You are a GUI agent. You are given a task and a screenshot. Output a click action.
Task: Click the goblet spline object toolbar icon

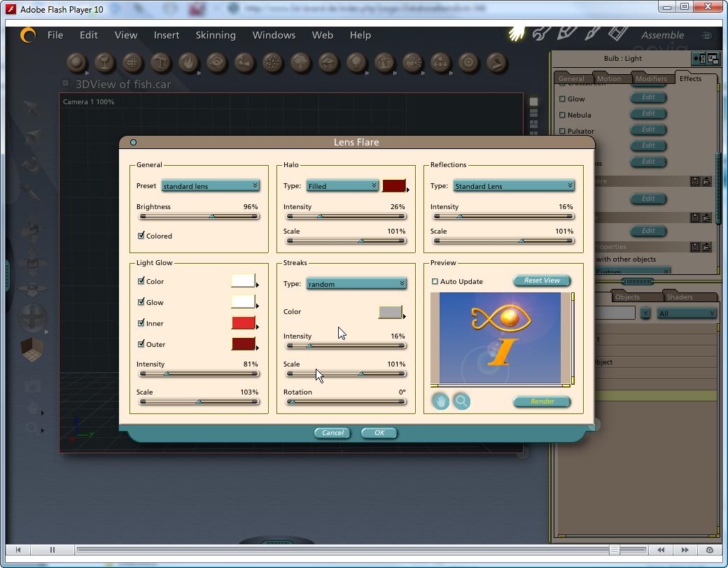[x=105, y=63]
